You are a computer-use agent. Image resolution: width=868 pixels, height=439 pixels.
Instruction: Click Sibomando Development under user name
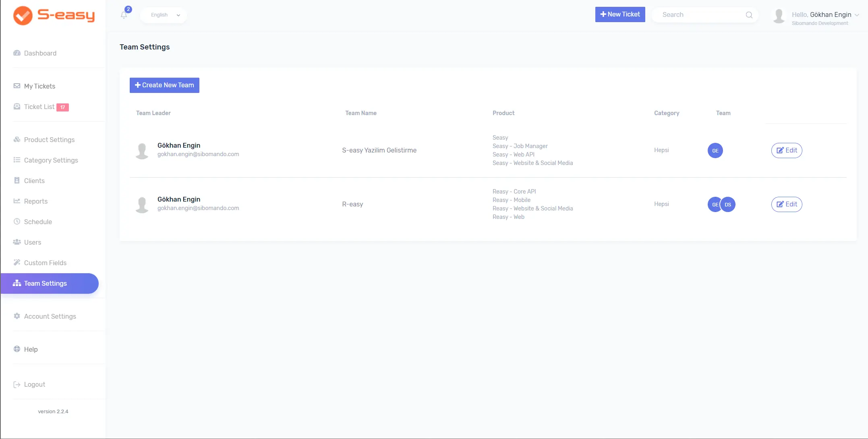point(820,23)
